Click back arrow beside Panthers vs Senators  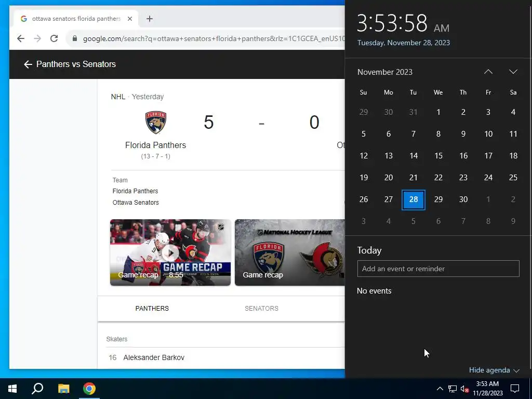coord(28,64)
